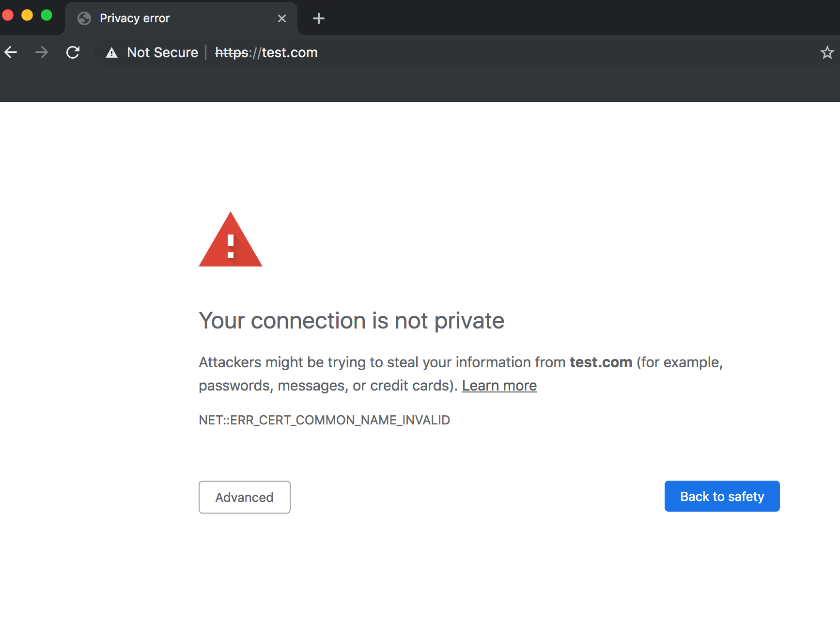Click the Not Secure label to reveal site info
The height and width of the screenshot is (626, 840).
click(x=162, y=52)
